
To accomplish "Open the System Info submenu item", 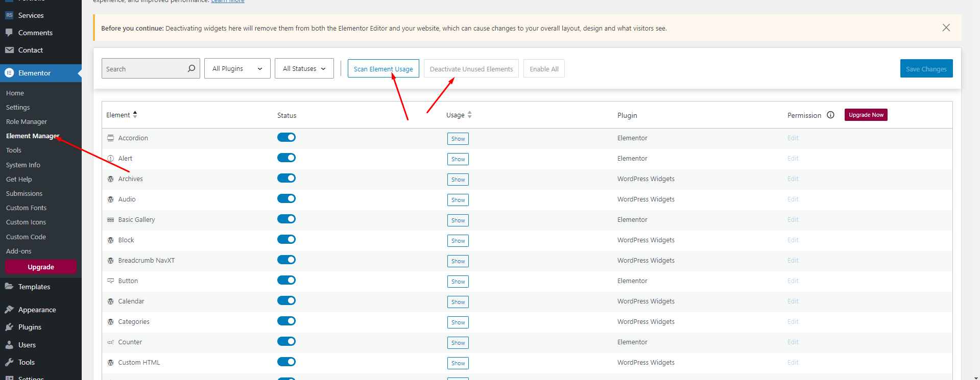I will click(x=23, y=165).
